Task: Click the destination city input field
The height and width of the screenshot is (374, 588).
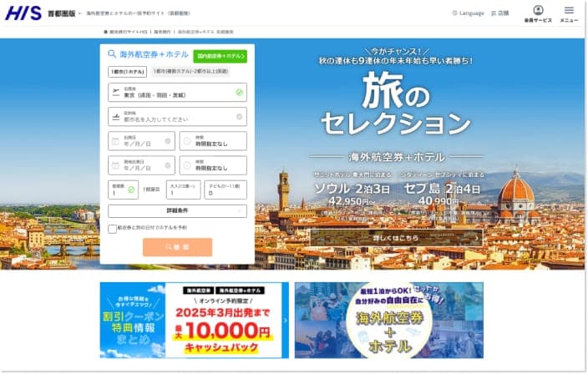Action: [177, 117]
